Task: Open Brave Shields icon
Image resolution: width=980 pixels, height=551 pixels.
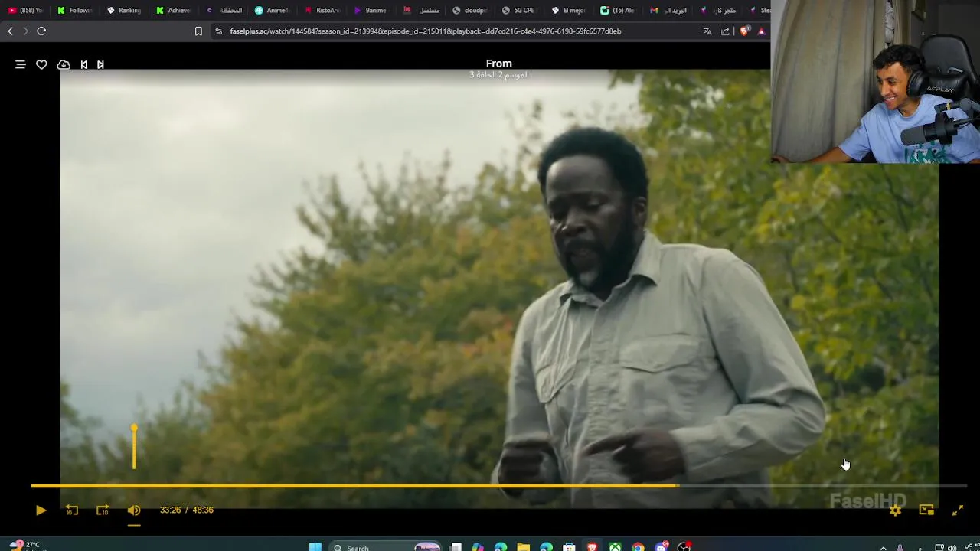Action: click(x=744, y=31)
